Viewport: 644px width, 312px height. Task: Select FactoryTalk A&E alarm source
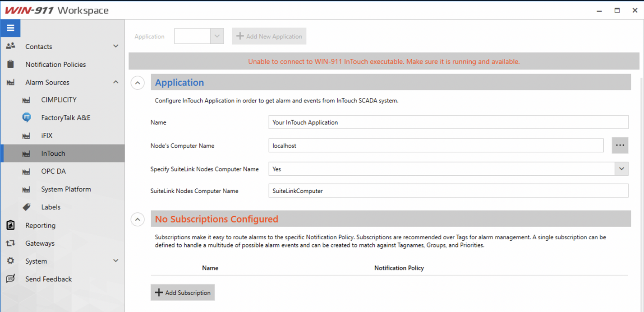coord(62,117)
